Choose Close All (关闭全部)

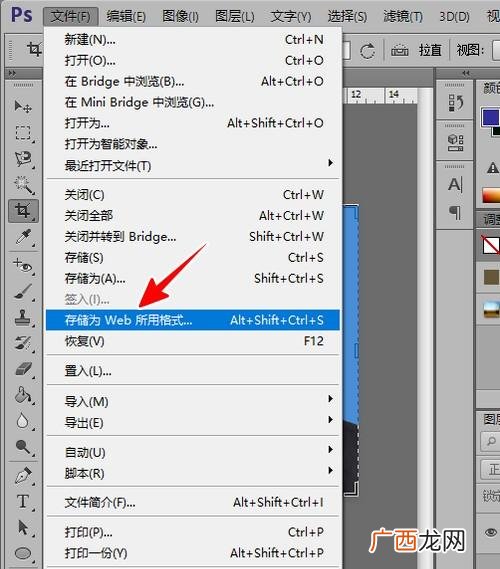[193, 216]
